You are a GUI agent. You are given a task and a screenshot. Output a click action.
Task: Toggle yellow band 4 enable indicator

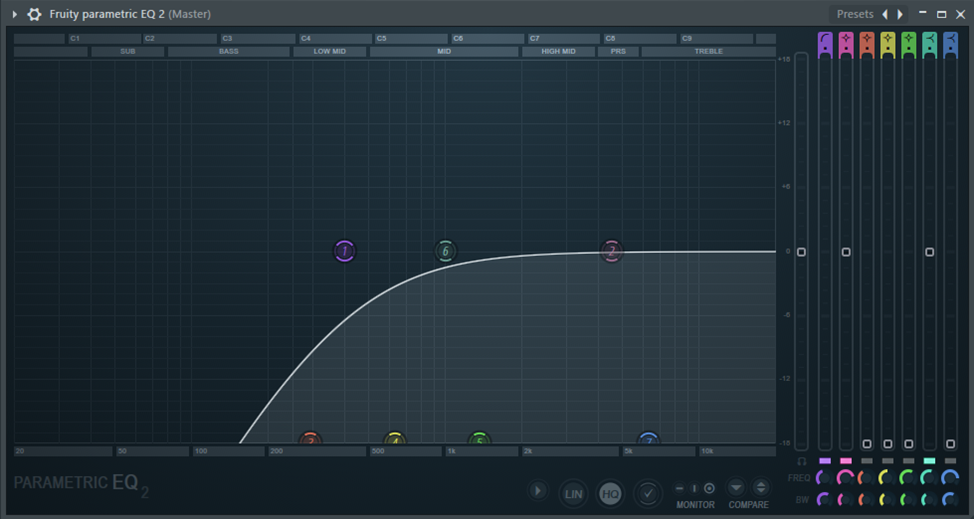coord(888,461)
